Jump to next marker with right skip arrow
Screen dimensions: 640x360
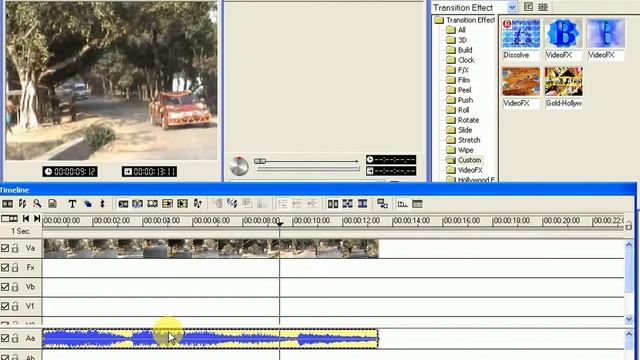(37, 219)
